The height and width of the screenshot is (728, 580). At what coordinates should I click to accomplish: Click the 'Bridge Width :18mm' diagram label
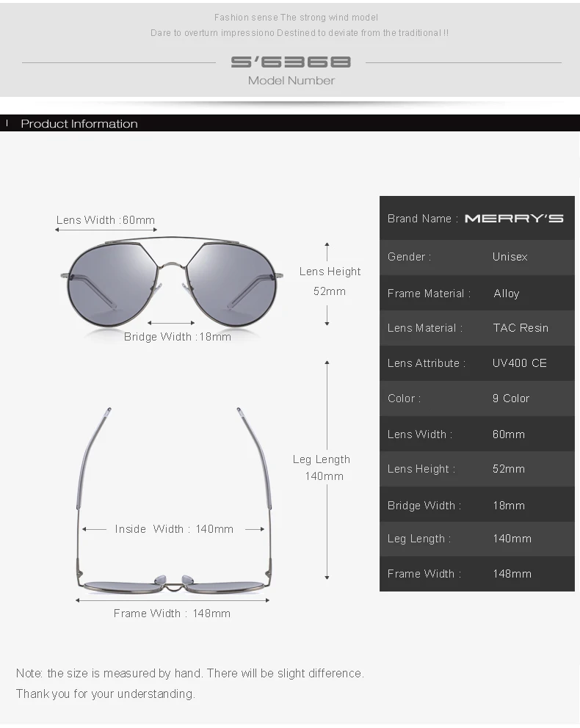pos(178,337)
